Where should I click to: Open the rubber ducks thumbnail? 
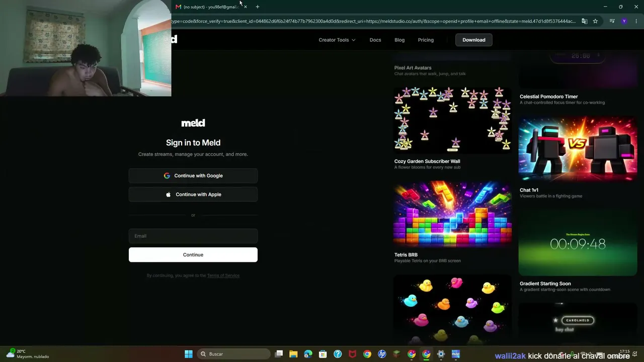pos(452,310)
